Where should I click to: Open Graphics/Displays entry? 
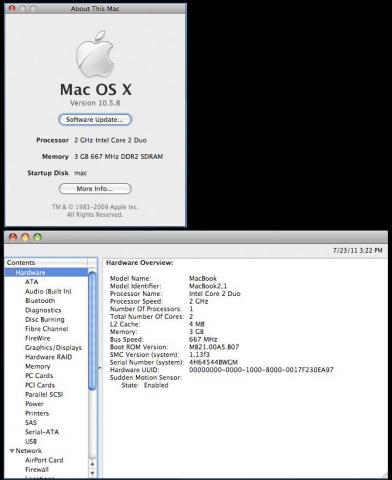[53, 347]
